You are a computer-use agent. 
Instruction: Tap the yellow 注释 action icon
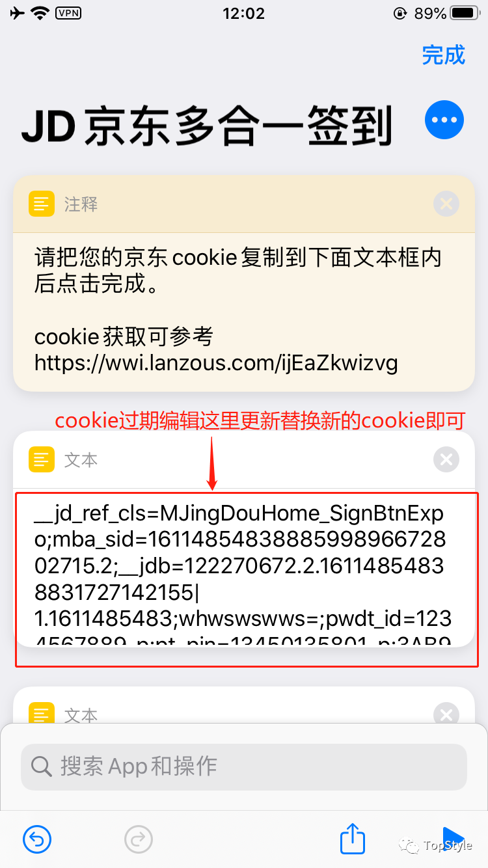tap(42, 204)
